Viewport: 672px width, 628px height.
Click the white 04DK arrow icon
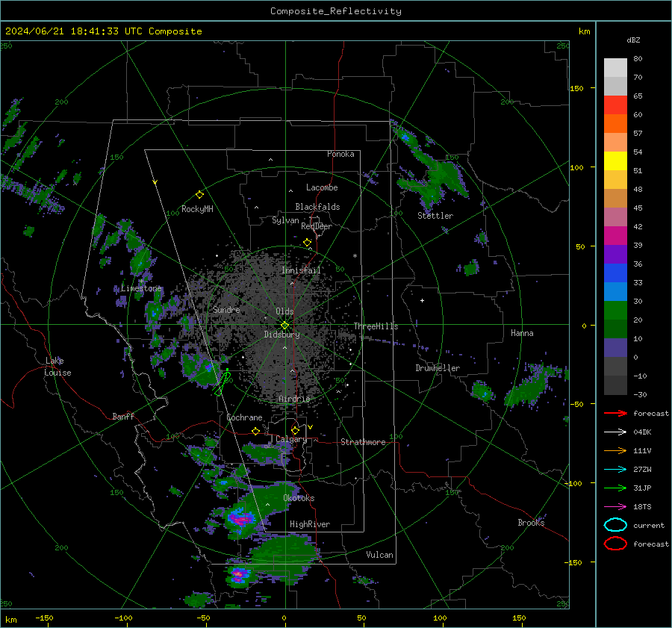(615, 432)
